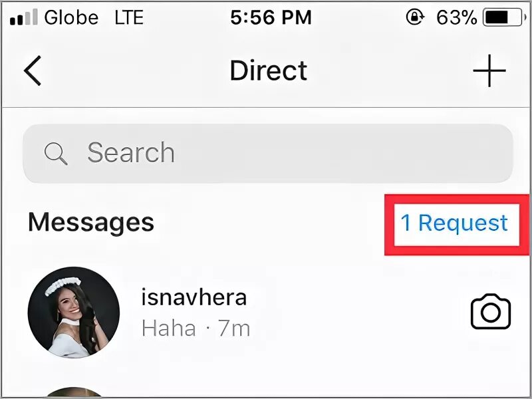Open the isnavhera conversation
Viewport: 532px width, 399px height.
point(266,313)
